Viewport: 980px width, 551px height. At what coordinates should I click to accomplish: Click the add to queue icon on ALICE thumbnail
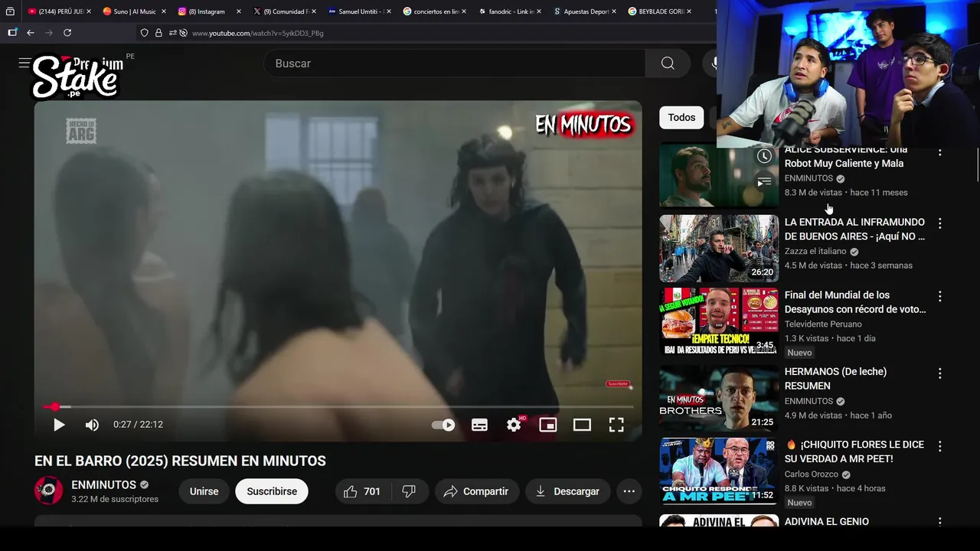(x=764, y=182)
